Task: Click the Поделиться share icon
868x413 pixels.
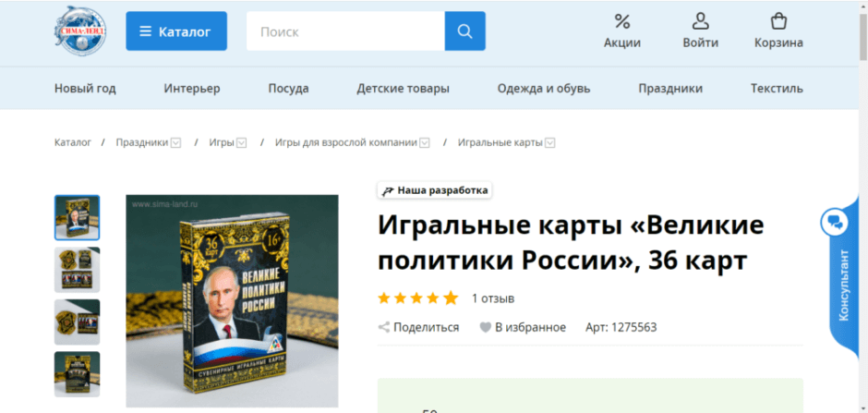Action: tap(383, 327)
